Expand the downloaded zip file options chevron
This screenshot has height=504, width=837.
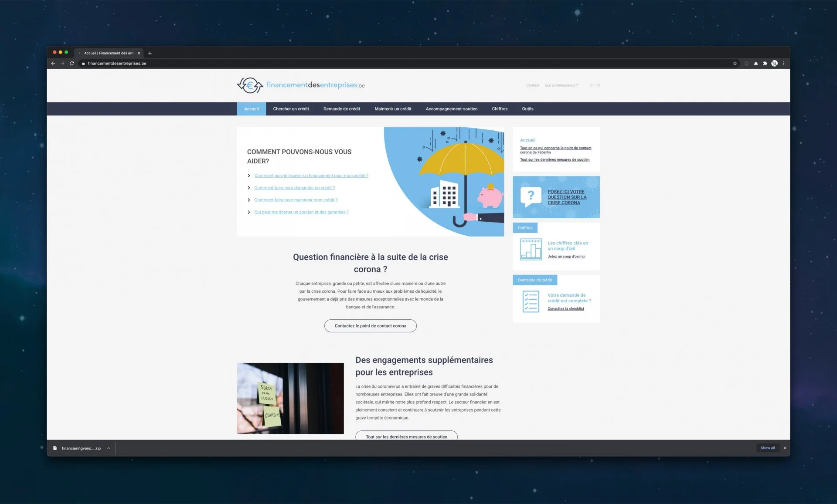coord(109,448)
